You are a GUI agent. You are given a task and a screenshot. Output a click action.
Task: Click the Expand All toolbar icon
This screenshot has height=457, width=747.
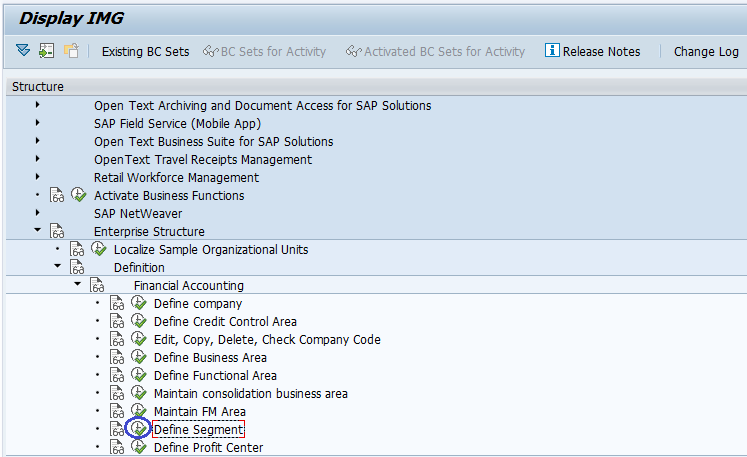click(x=23, y=51)
